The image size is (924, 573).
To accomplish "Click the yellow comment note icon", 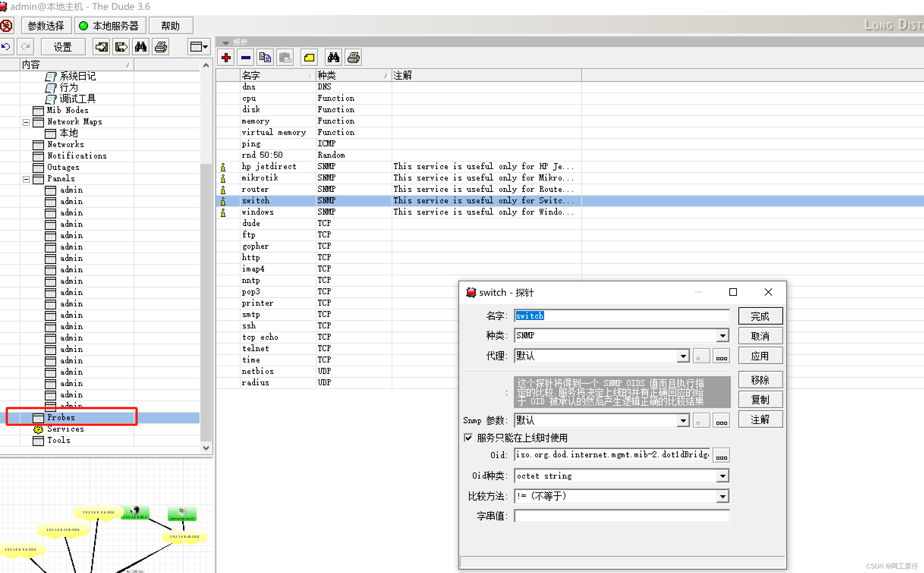I will (x=309, y=58).
